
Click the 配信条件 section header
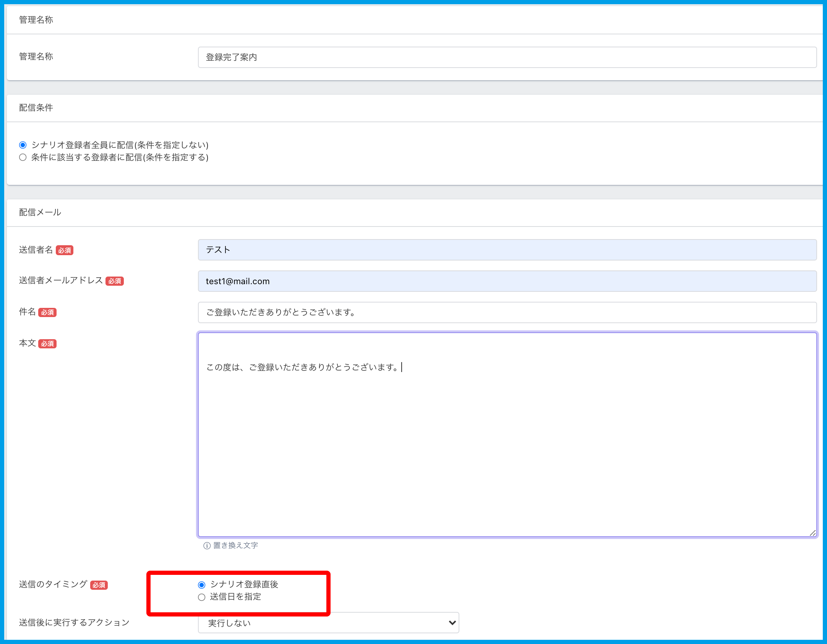[36, 108]
